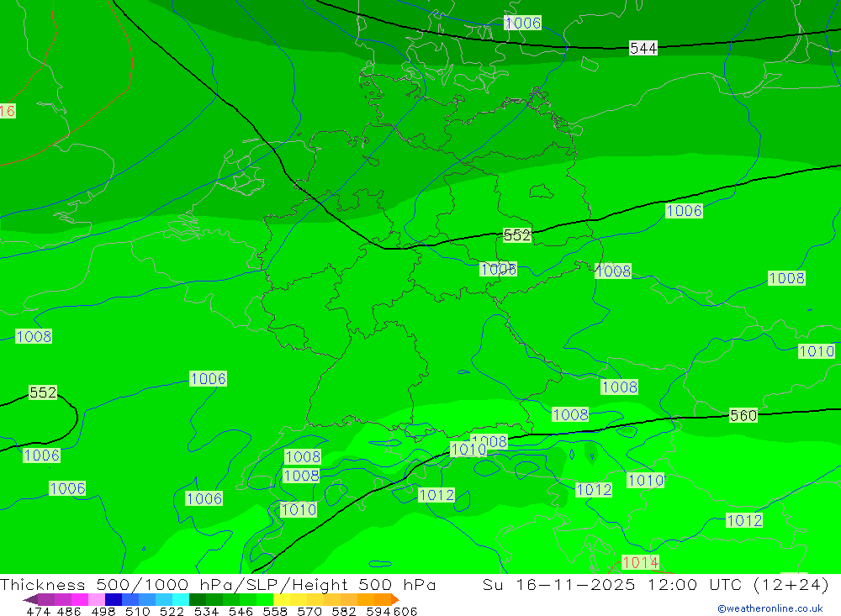
Task: Click legend value 510
Action: 137,611
